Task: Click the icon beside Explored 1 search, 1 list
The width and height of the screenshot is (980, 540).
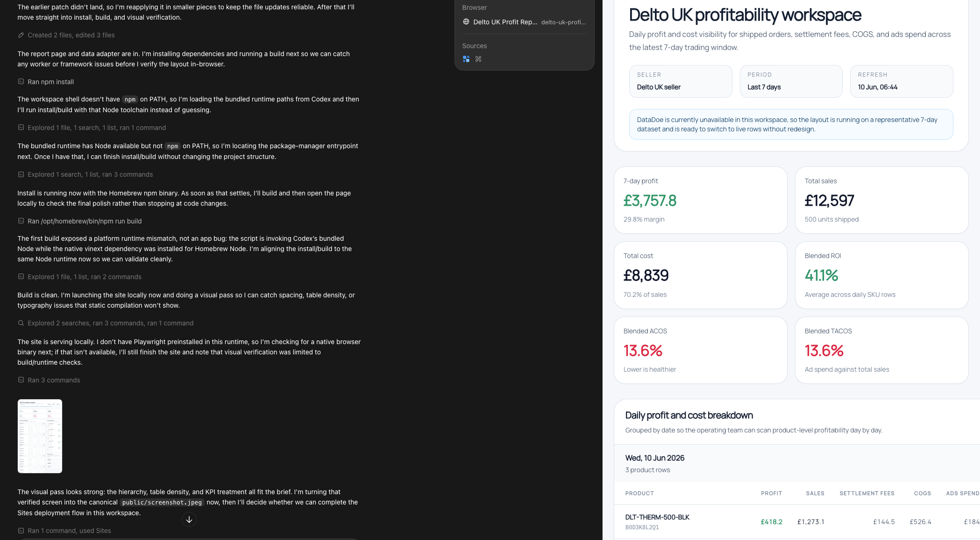Action: [21, 174]
